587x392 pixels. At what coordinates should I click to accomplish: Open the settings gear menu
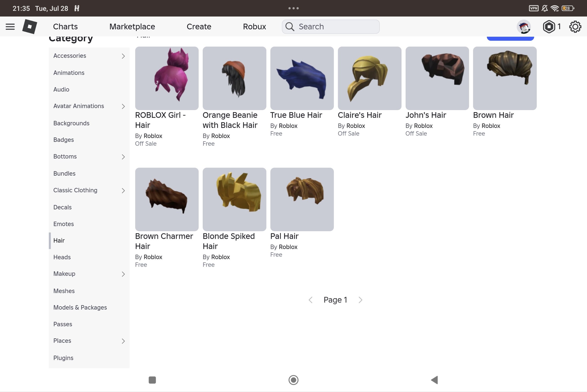pos(575,27)
